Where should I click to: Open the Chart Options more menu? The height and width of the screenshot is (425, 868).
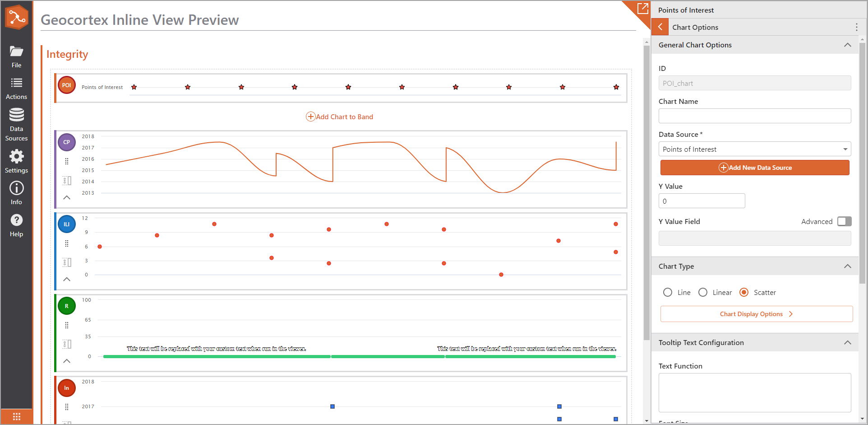[856, 27]
